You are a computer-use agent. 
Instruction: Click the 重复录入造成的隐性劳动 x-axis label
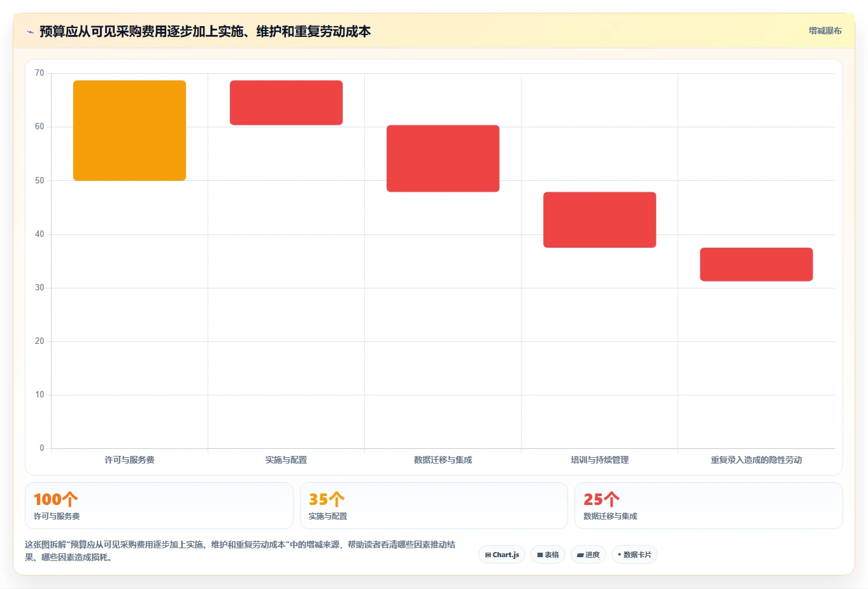756,460
